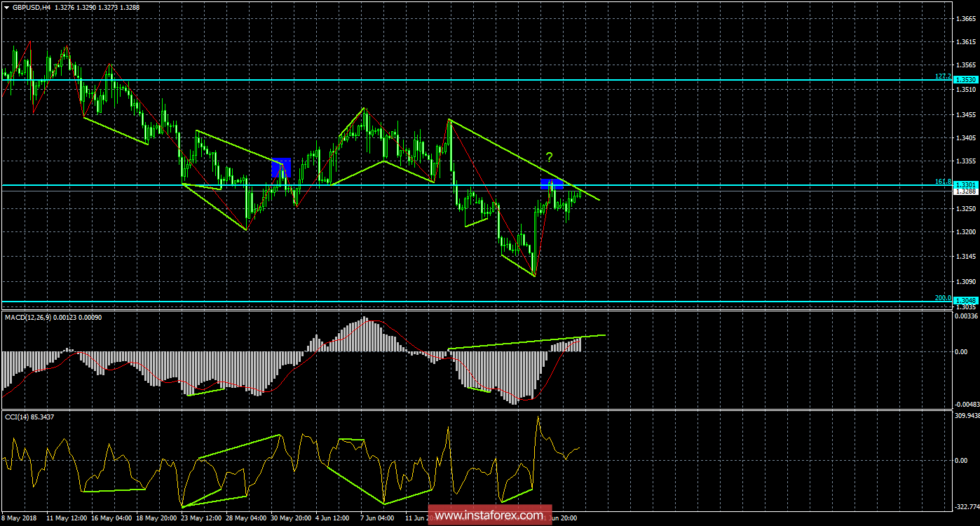
Task: Click the 1.3665 price axis label
Action: [966, 18]
